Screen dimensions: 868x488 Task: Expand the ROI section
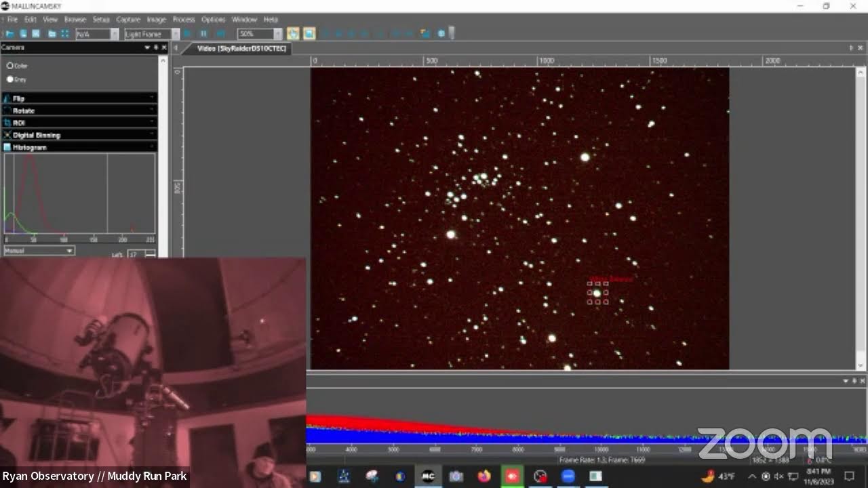pyautogui.click(x=79, y=123)
